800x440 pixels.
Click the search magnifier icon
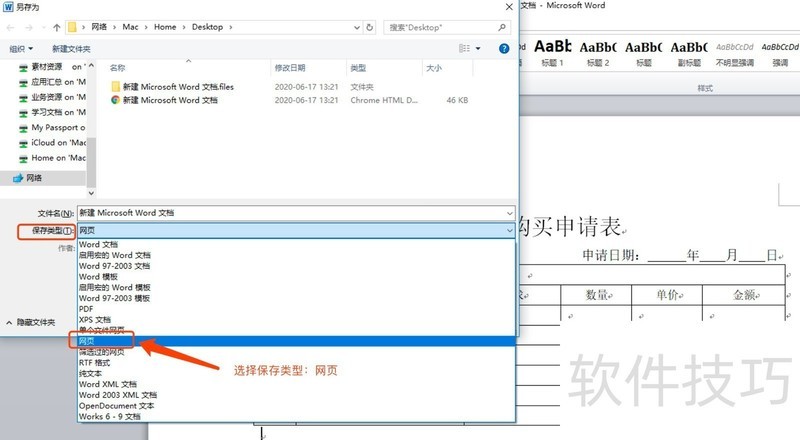502,27
